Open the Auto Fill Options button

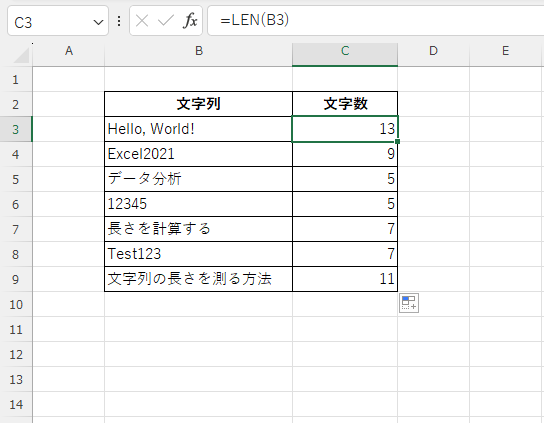tap(409, 303)
